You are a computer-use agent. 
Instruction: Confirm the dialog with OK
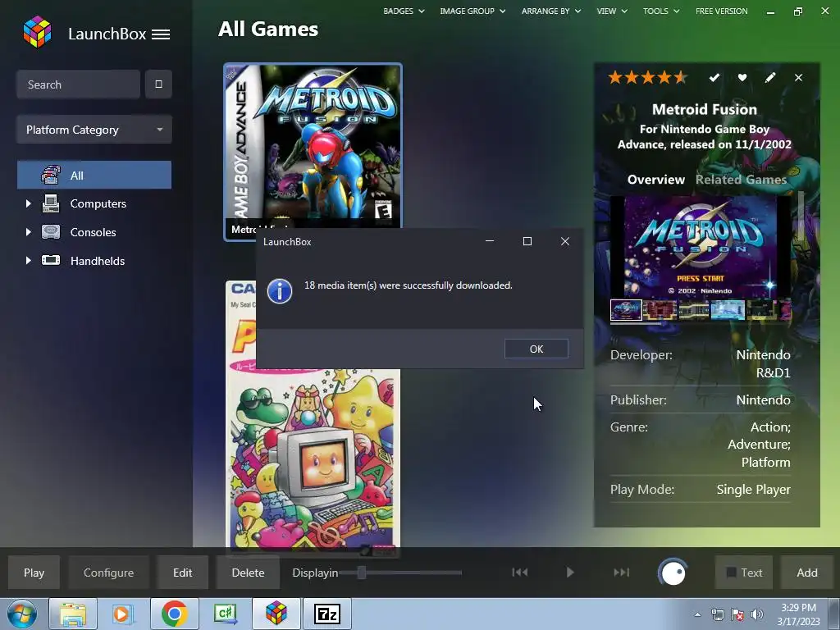click(536, 349)
